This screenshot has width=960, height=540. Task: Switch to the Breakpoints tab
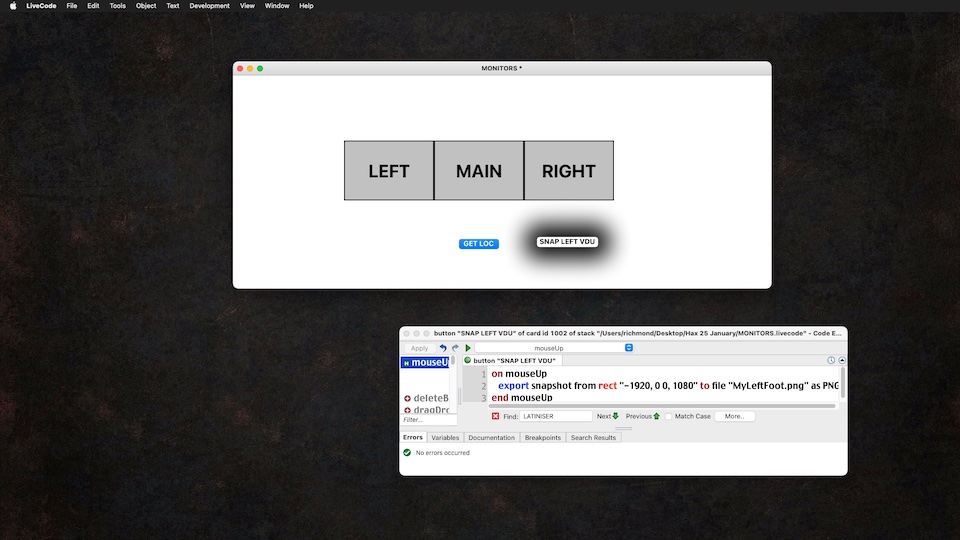(x=543, y=438)
